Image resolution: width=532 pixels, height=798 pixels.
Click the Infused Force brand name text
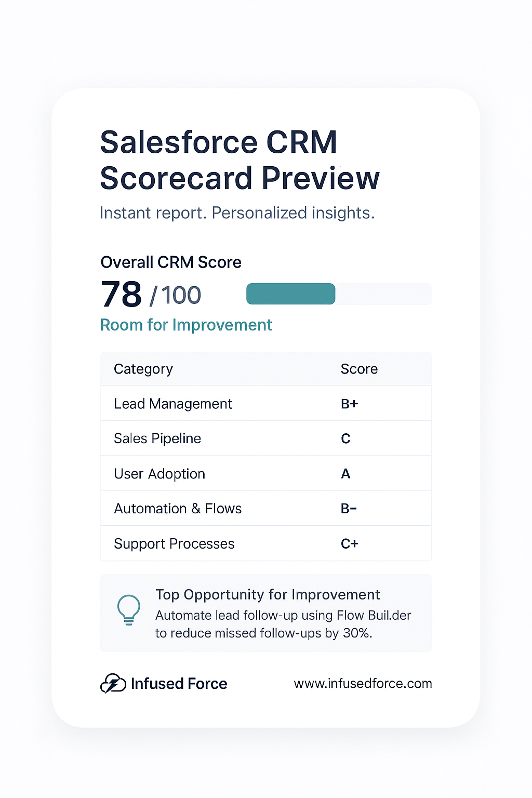(x=178, y=683)
